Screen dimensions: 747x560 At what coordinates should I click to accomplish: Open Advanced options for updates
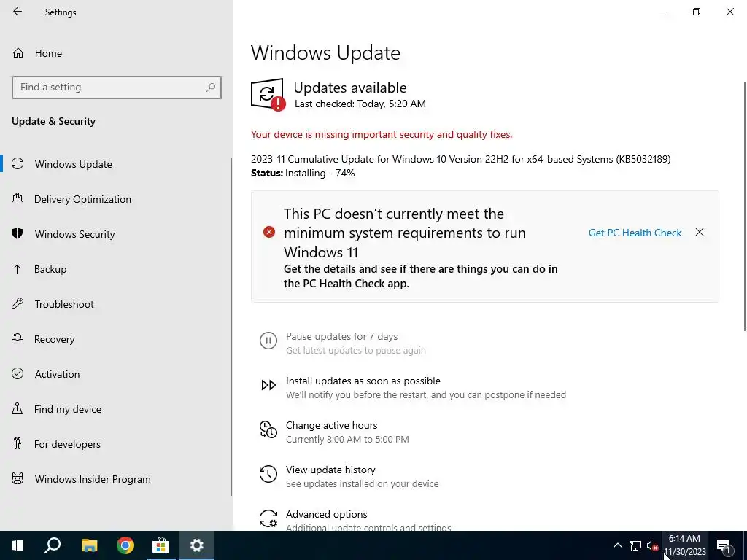326,514
